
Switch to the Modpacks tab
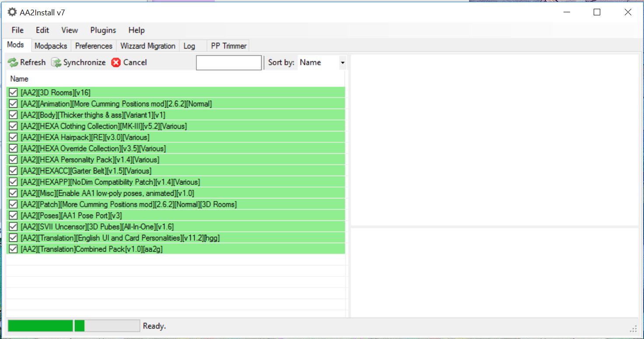click(x=51, y=46)
